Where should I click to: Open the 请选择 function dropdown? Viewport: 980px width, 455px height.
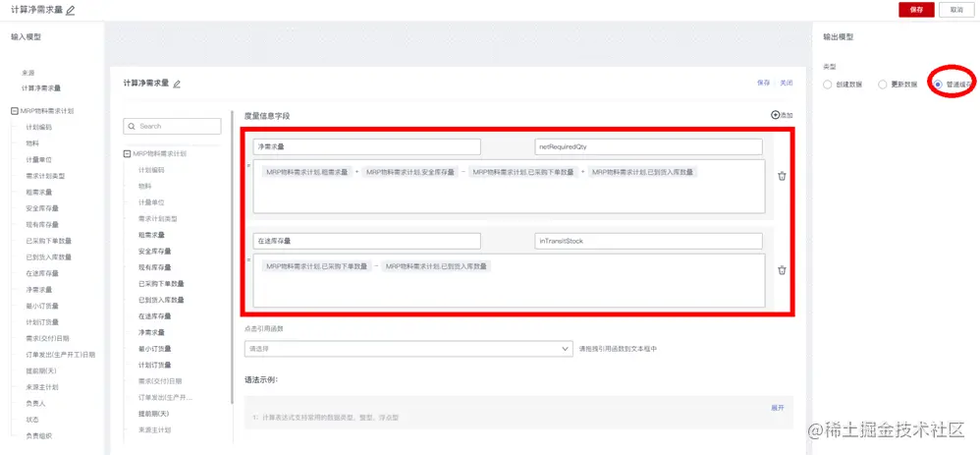408,349
